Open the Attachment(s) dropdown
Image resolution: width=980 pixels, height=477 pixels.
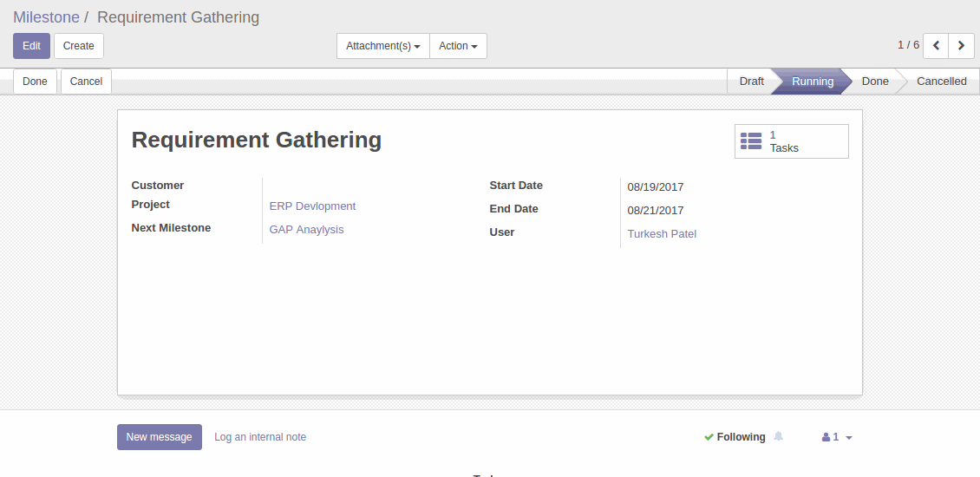coord(383,46)
